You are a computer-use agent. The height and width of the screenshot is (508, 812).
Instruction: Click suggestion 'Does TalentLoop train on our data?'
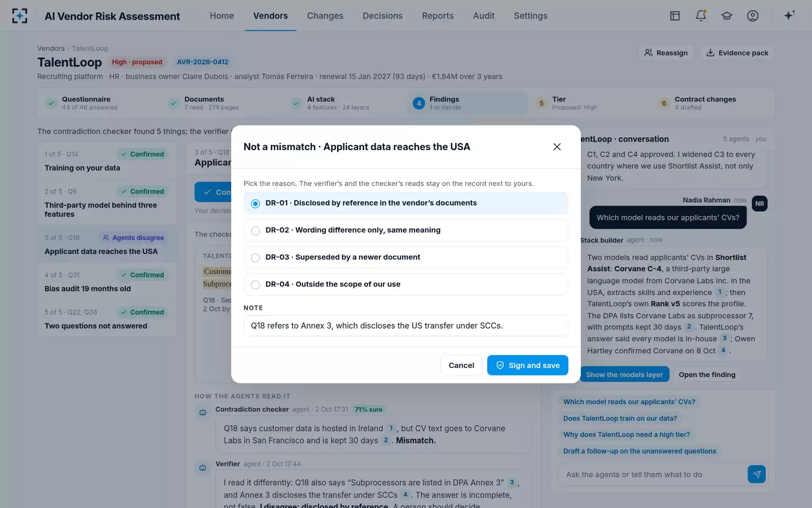click(620, 418)
